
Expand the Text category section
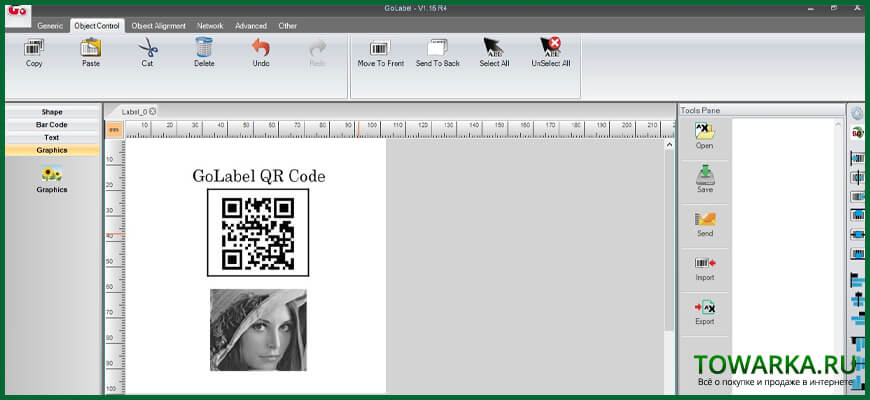pos(52,138)
